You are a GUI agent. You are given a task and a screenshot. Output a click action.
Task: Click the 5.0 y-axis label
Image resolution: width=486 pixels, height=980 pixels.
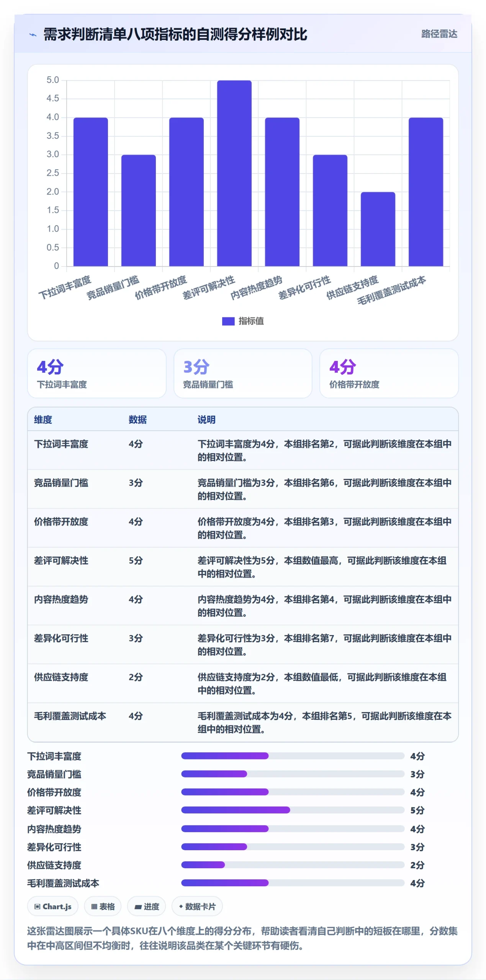point(52,80)
